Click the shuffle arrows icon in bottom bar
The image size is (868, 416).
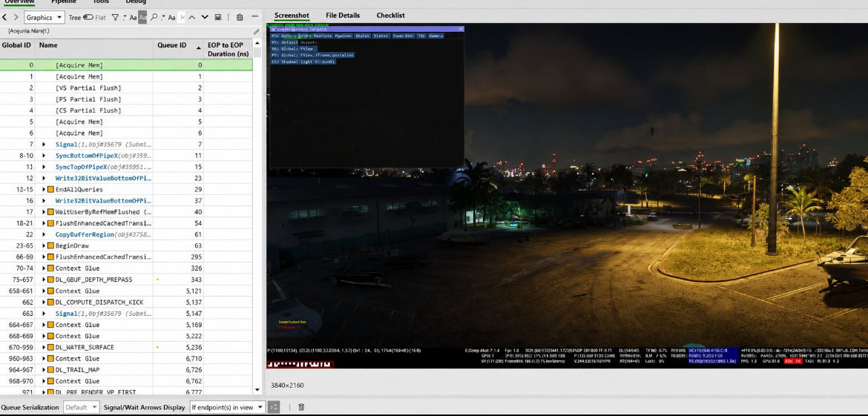274,407
